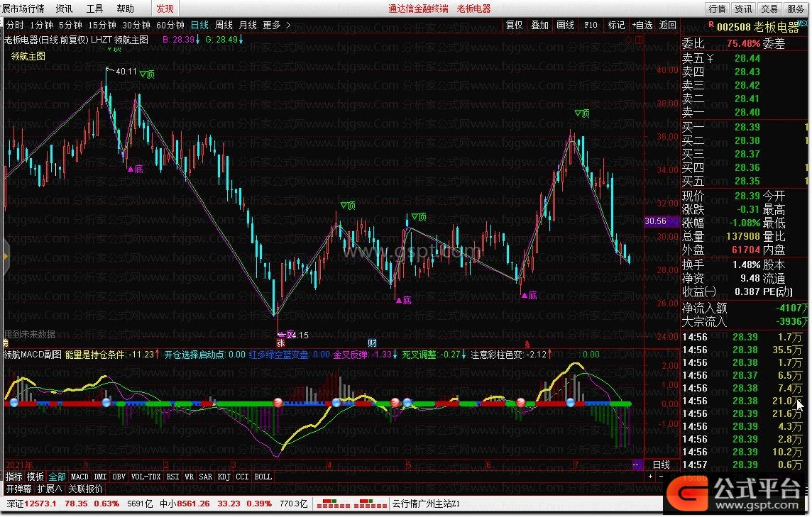This screenshot has width=812, height=517.
Task: Open the 发现 tab
Action: point(165,9)
